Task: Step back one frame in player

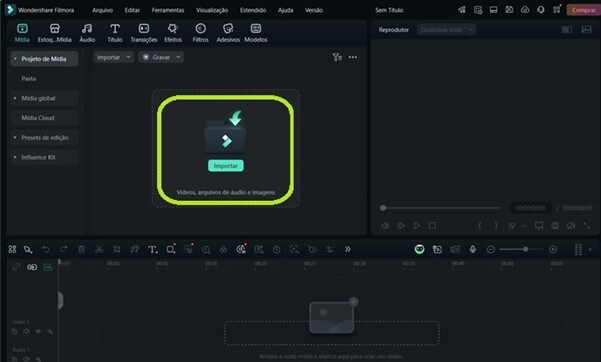Action: tap(385, 225)
